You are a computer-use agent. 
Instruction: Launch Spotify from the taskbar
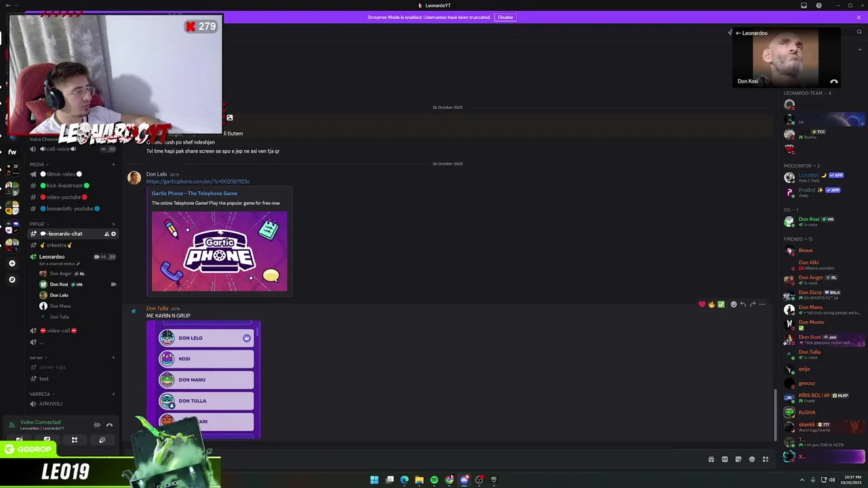434,480
